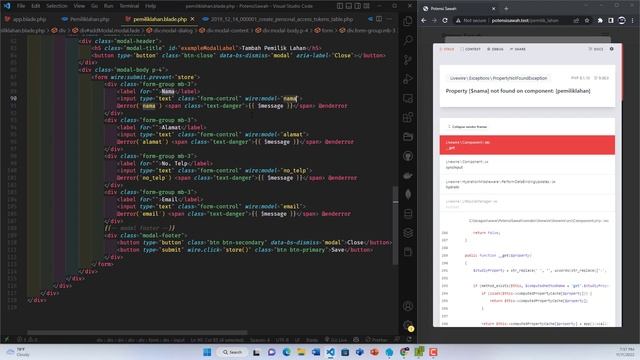
Task: Open the Run menu in VS Code
Action: pyautogui.click(x=108, y=6)
